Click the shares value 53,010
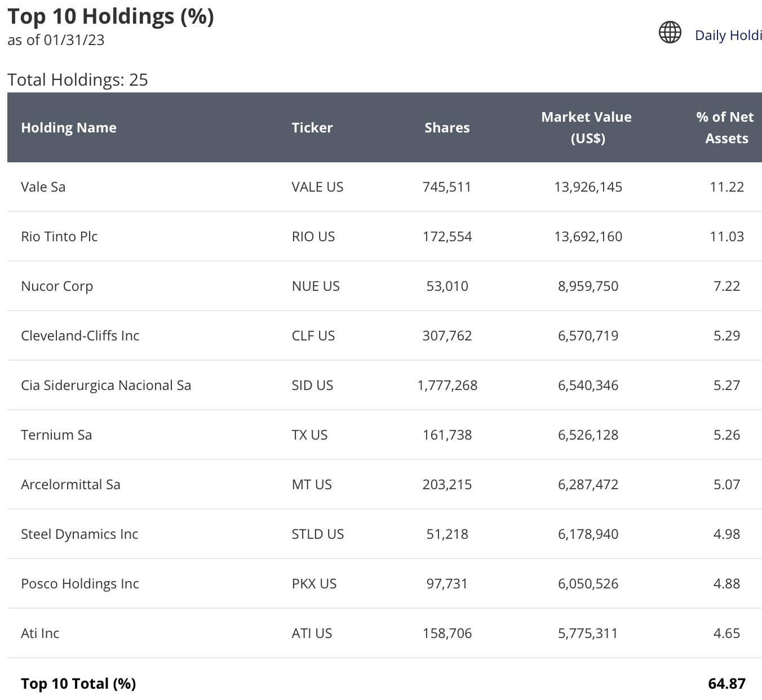Image resolution: width=762 pixels, height=700 pixels. [x=447, y=286]
